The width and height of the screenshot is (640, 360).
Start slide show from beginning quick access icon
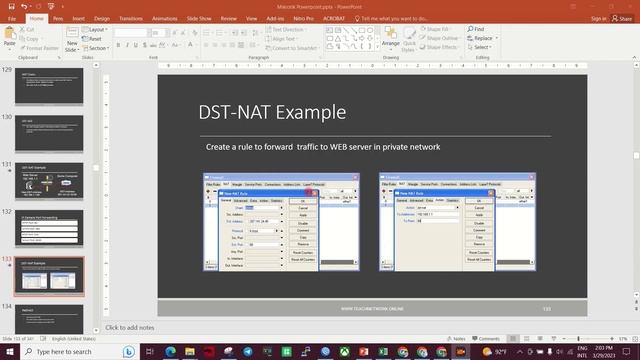pos(51,7)
